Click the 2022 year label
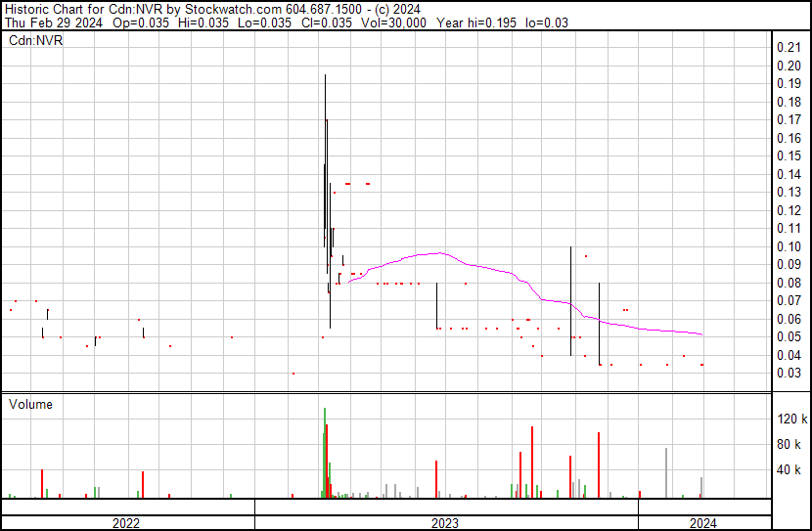 click(x=126, y=523)
